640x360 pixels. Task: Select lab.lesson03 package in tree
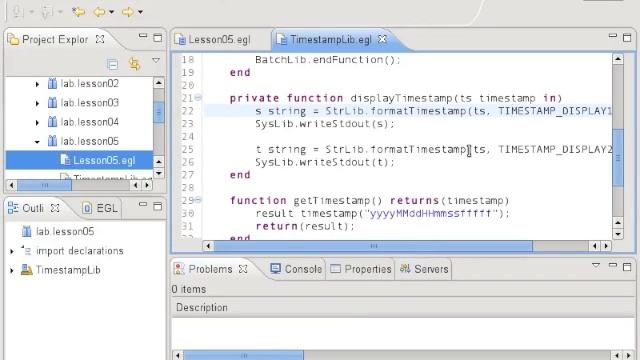tap(89, 103)
